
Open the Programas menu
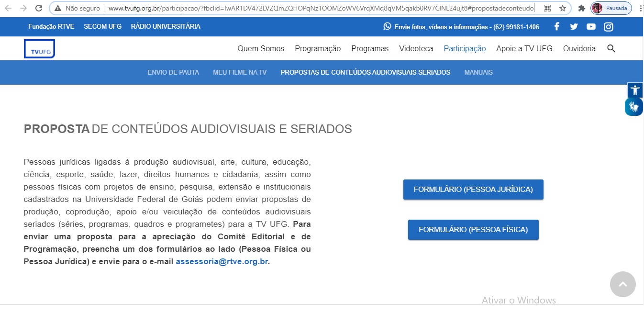[370, 48]
